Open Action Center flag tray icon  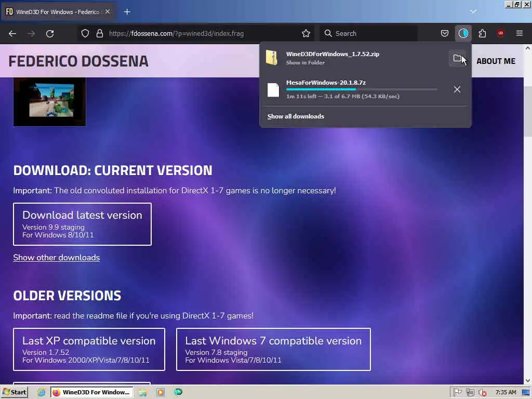click(x=457, y=392)
